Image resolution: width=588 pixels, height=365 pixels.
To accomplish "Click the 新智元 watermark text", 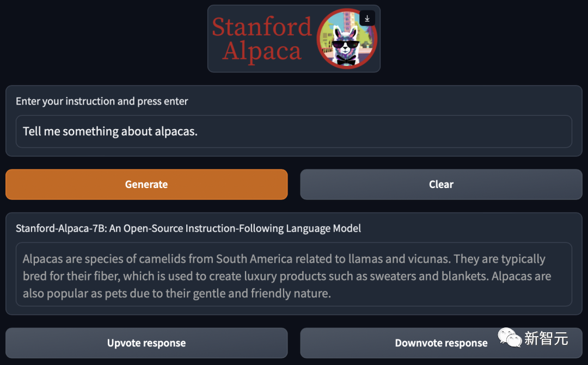I will point(546,338).
